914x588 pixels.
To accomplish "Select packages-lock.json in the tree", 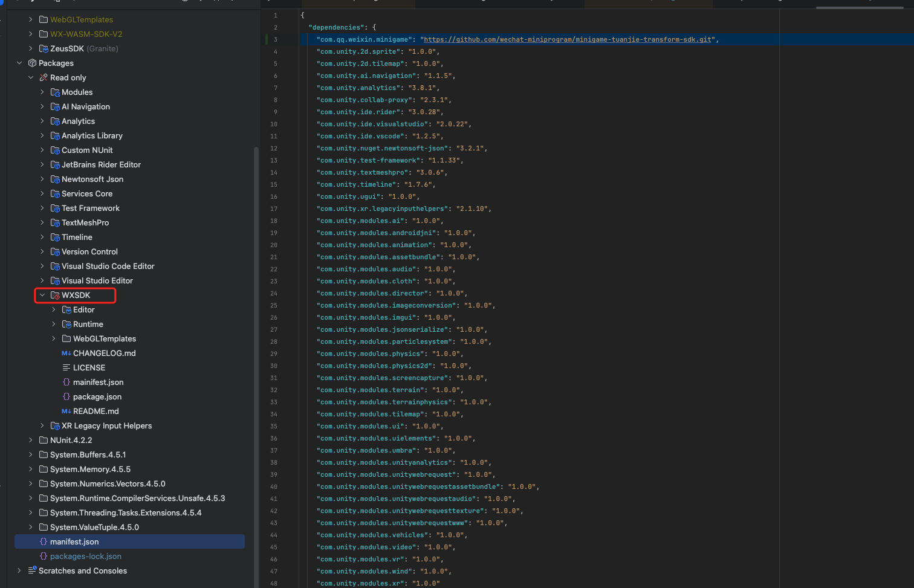I will point(85,557).
